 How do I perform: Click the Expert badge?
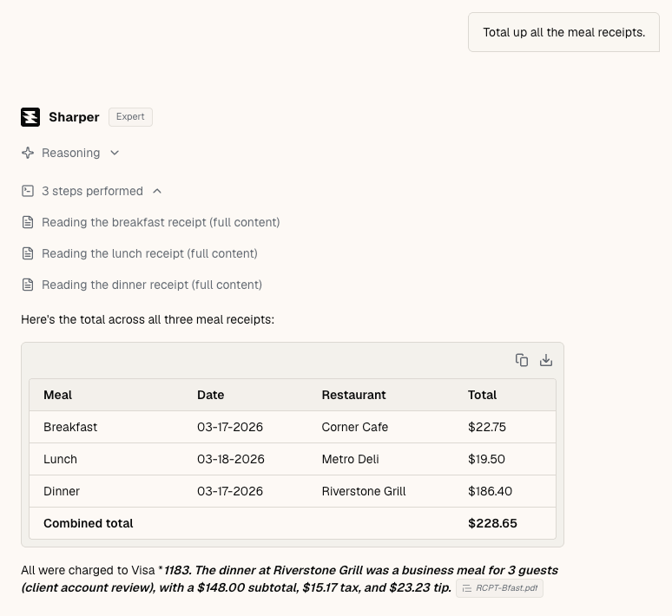(x=130, y=117)
